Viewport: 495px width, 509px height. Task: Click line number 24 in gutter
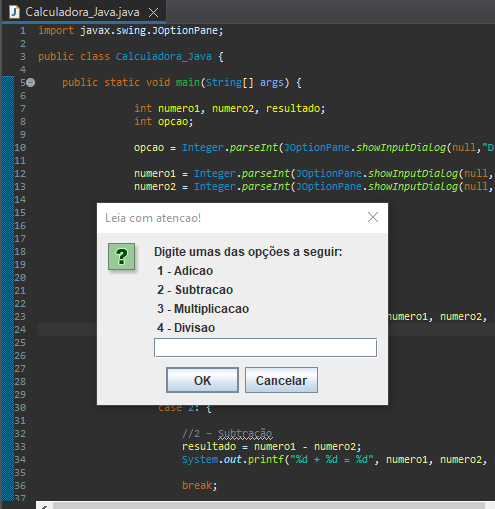20,330
